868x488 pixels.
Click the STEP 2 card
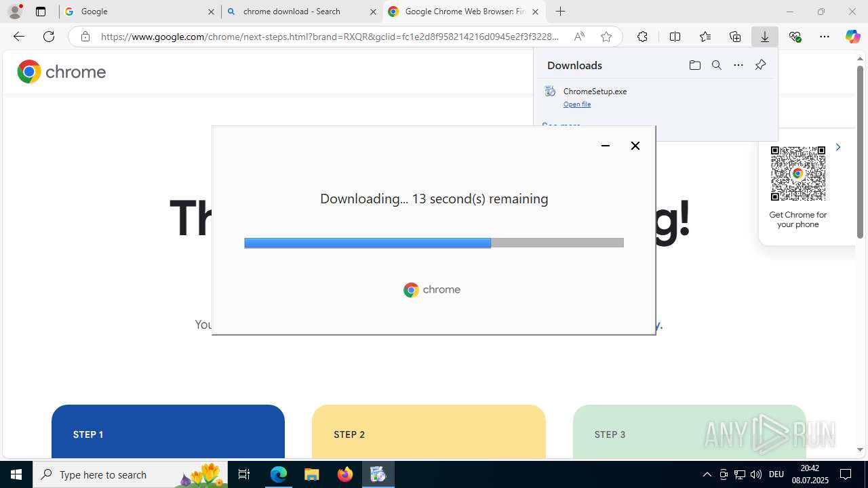pyautogui.click(x=429, y=431)
